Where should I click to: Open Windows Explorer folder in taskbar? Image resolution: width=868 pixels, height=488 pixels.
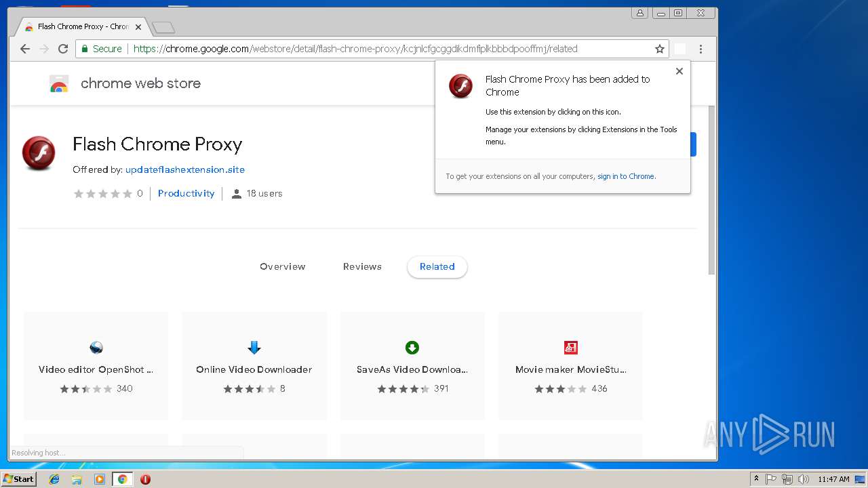77,479
